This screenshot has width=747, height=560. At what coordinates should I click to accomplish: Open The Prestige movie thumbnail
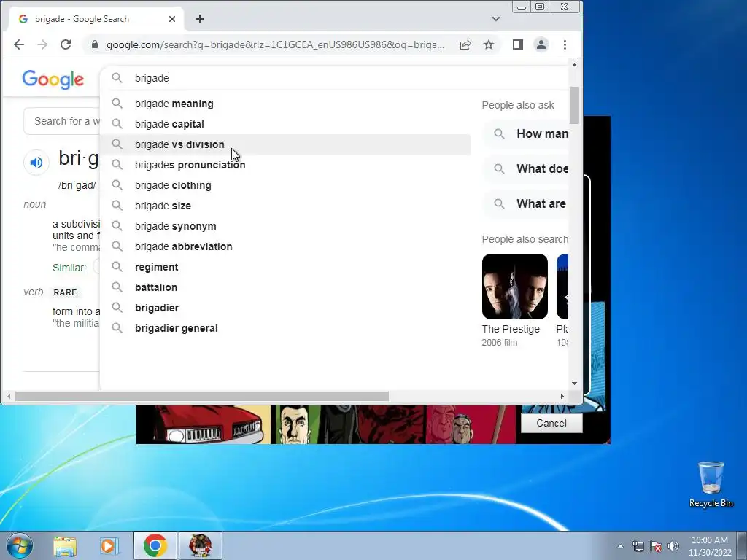point(515,286)
